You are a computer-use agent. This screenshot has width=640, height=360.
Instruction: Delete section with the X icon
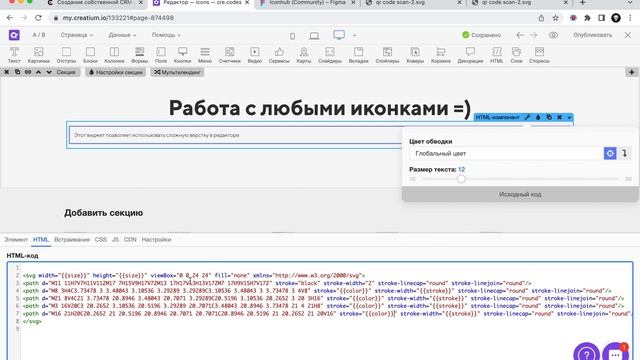coord(7,72)
